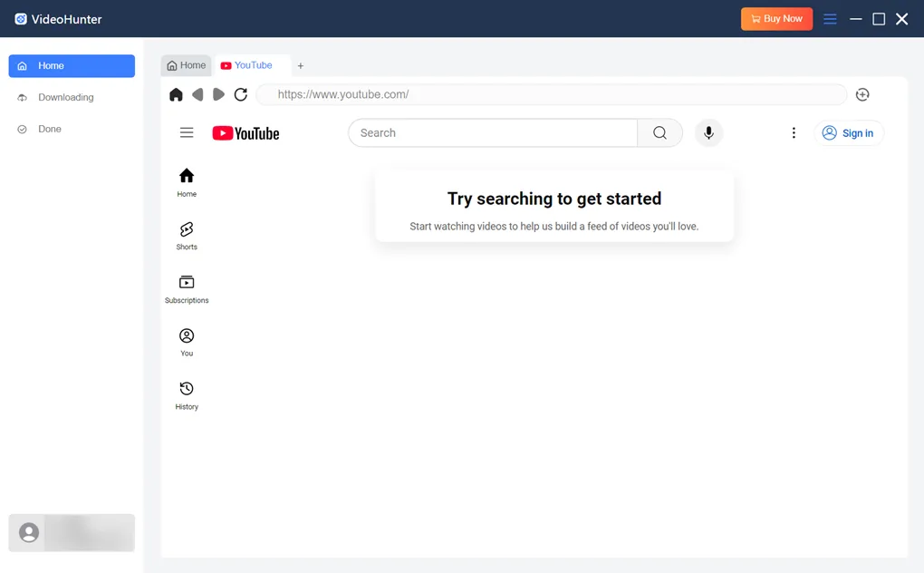Click the URL address bar
Screen dimensions: 924x573
552,94
